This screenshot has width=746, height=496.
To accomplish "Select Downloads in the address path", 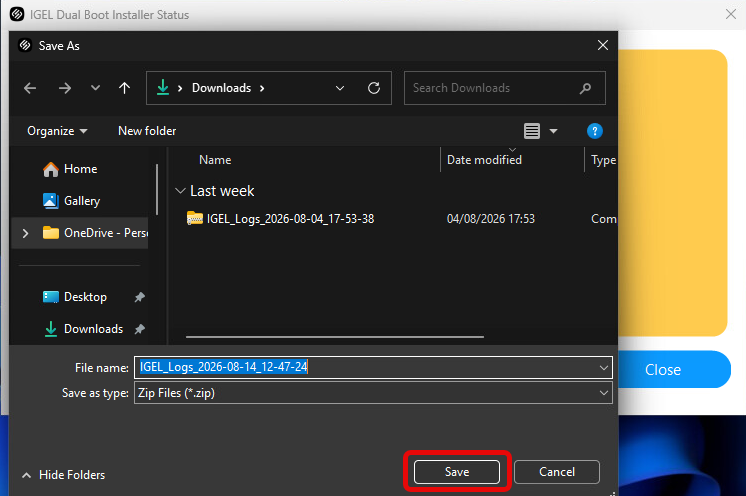I will pyautogui.click(x=221, y=88).
